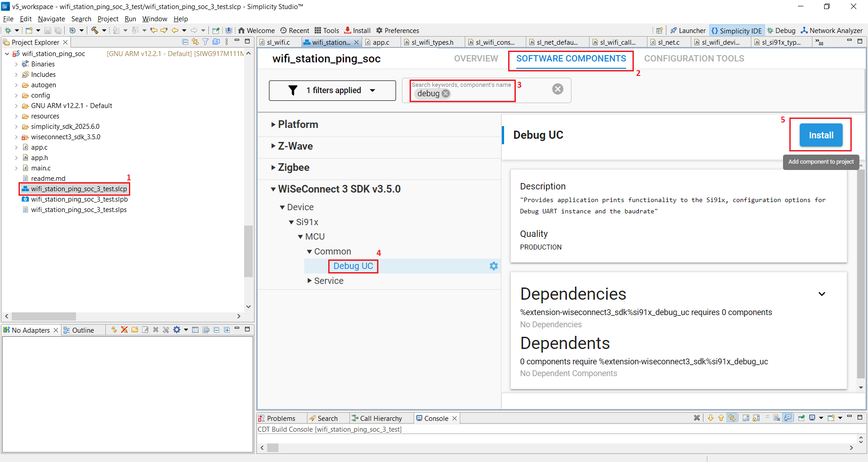The height and width of the screenshot is (462, 868).
Task: Switch to the Network Analyzer perspective
Action: 831,30
